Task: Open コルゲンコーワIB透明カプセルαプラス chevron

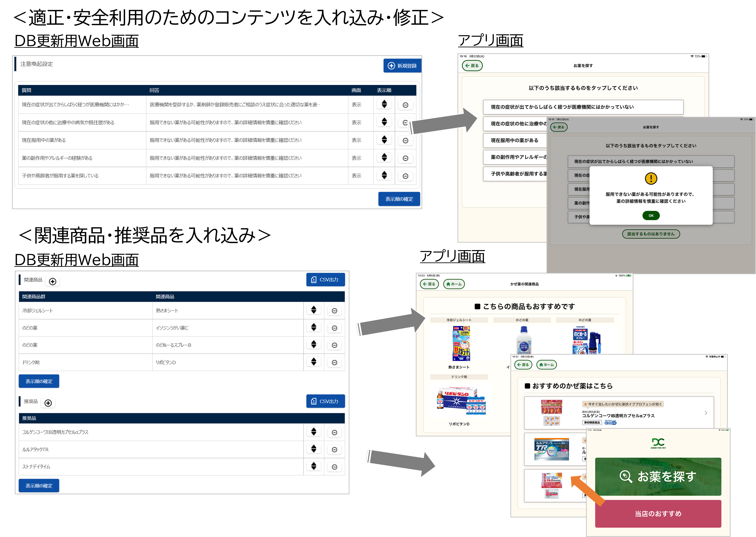Action: coord(706,413)
